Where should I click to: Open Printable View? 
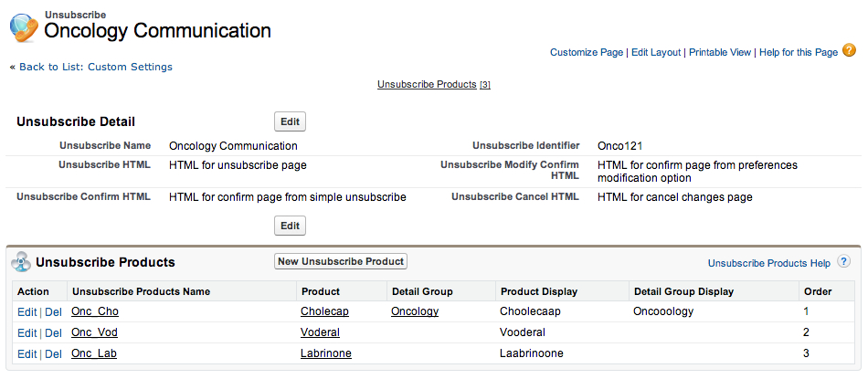[x=721, y=53]
